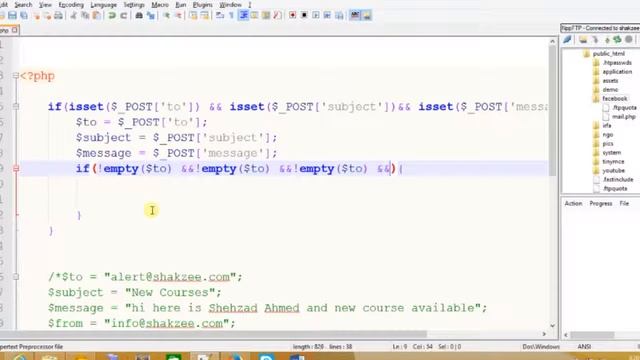The height and width of the screenshot is (360, 640).
Task: Collapse the /*$to comment fold marker
Action: tap(16, 277)
